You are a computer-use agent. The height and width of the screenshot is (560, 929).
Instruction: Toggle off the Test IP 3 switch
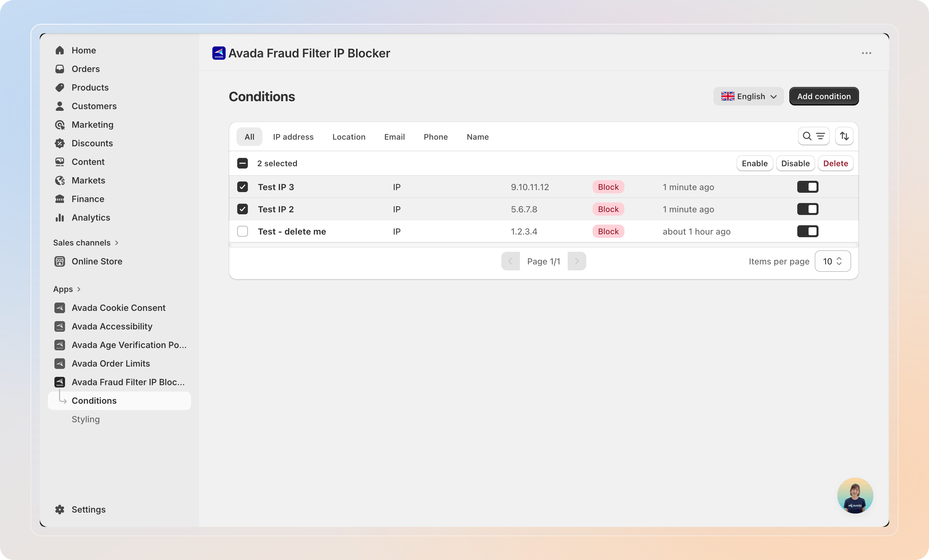(x=808, y=187)
